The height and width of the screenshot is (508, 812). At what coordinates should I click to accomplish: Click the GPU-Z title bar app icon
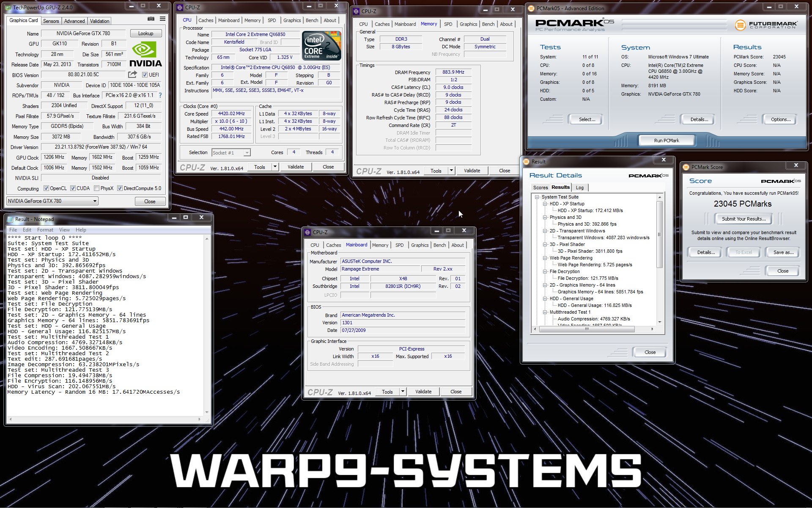point(8,7)
